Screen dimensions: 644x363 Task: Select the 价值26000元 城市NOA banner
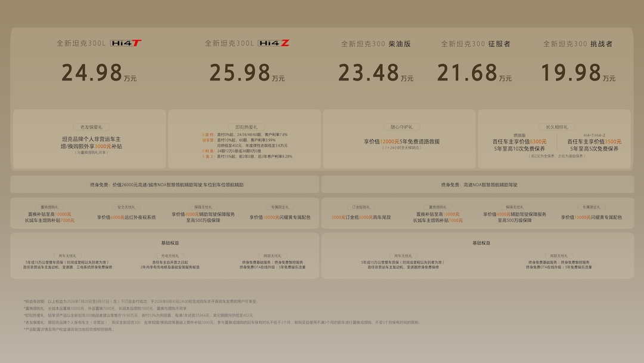coord(165,184)
